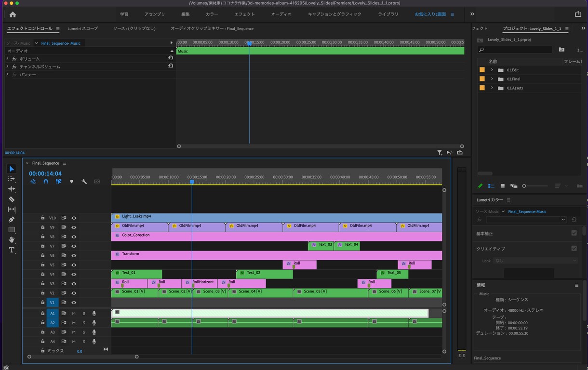
Task: Show overflow workspaces chevron
Action: coord(472,14)
